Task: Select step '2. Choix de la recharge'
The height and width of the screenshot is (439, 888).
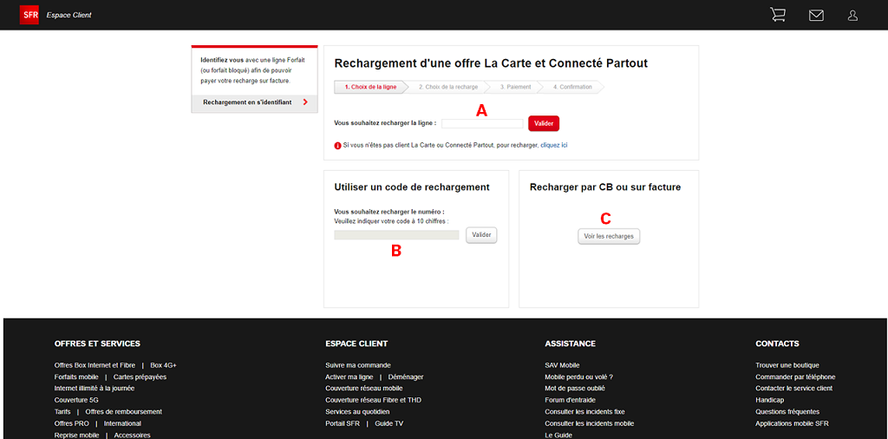Action: [448, 87]
